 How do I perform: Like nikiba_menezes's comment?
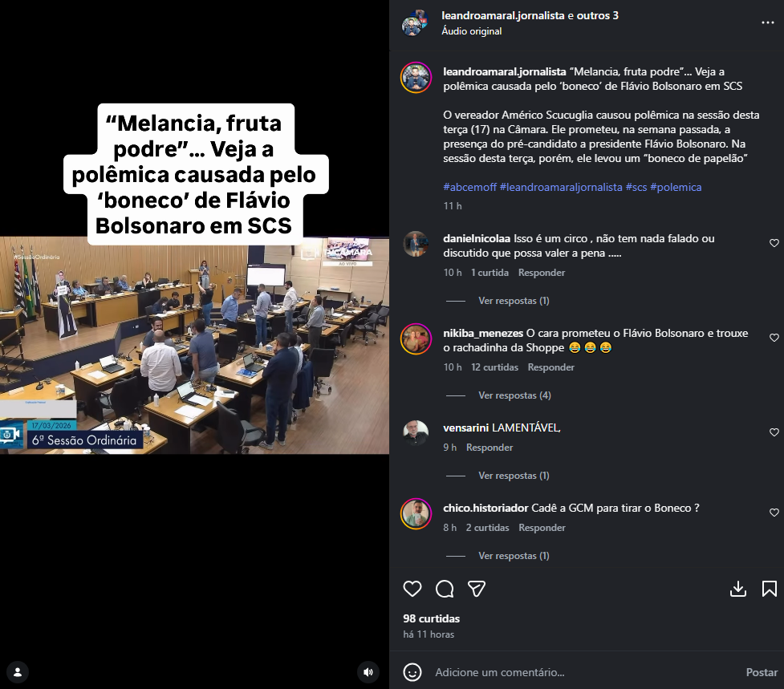(774, 338)
